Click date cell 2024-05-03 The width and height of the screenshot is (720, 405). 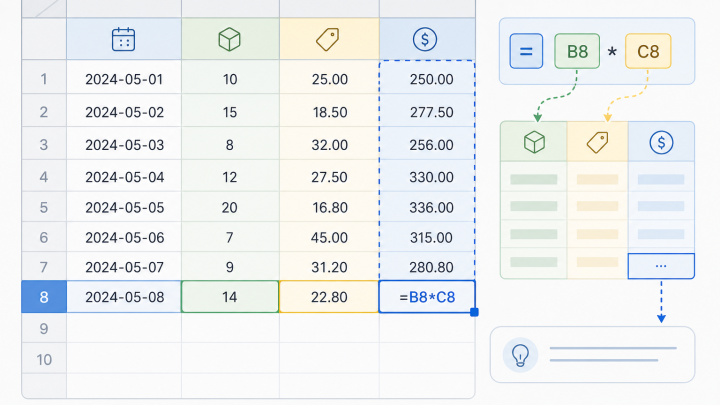pos(124,145)
